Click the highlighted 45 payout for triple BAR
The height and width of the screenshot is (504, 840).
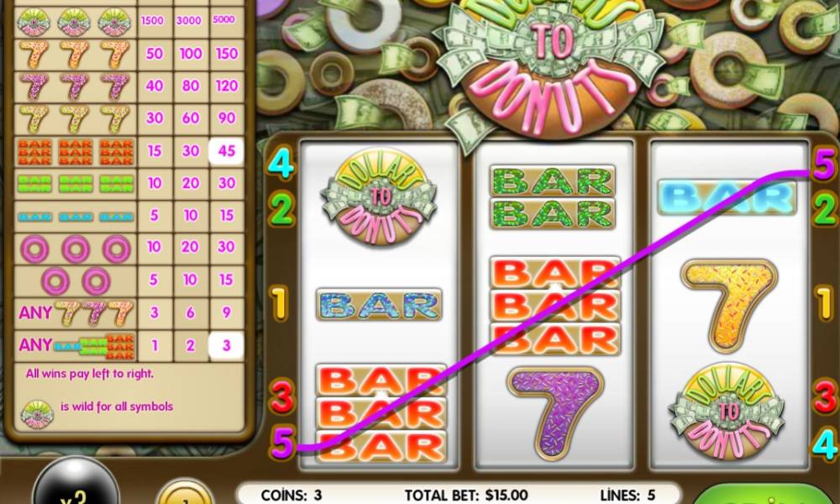[226, 151]
